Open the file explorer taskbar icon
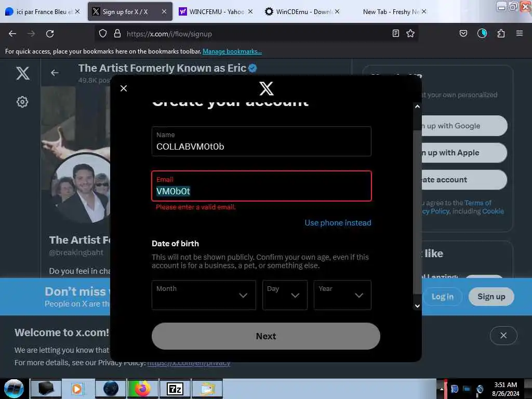Viewport: 532px width, 399px height. pyautogui.click(x=207, y=389)
